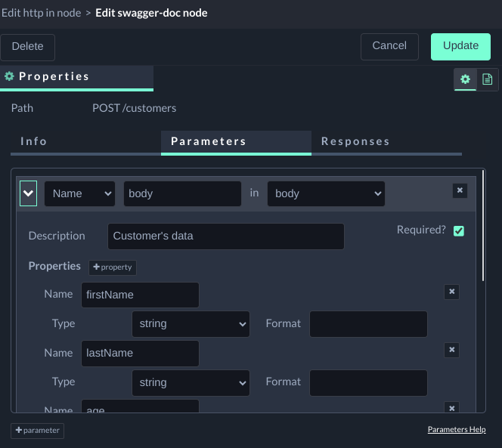Switch to the Responses tab
502x448 pixels.
[355, 141]
